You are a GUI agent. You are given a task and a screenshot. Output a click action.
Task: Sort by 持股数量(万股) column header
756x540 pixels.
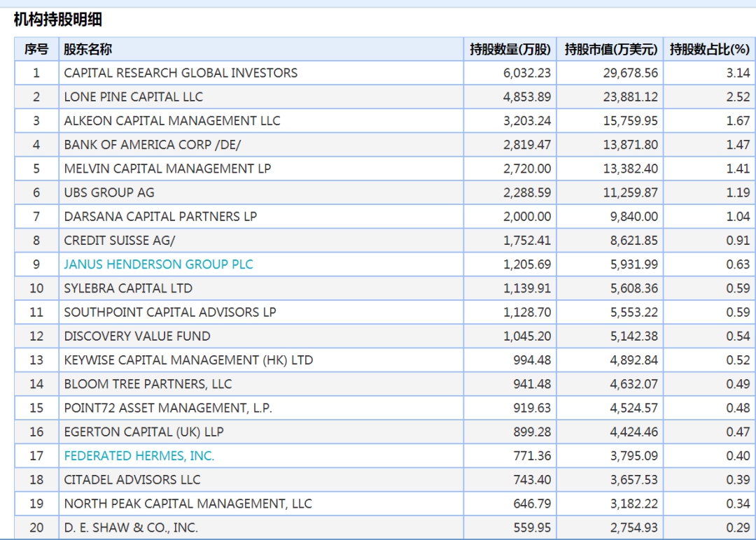coord(510,49)
